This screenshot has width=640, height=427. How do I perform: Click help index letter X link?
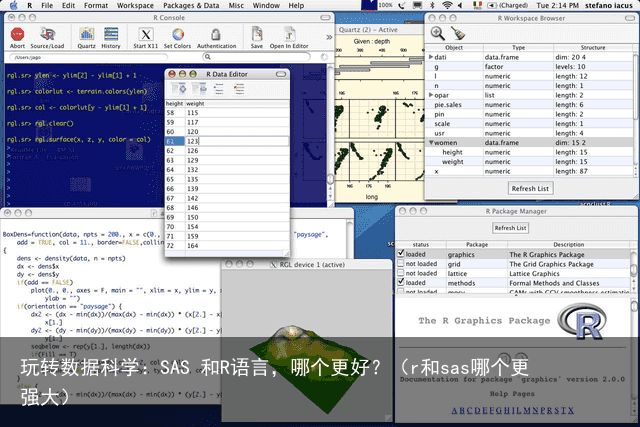570,411
